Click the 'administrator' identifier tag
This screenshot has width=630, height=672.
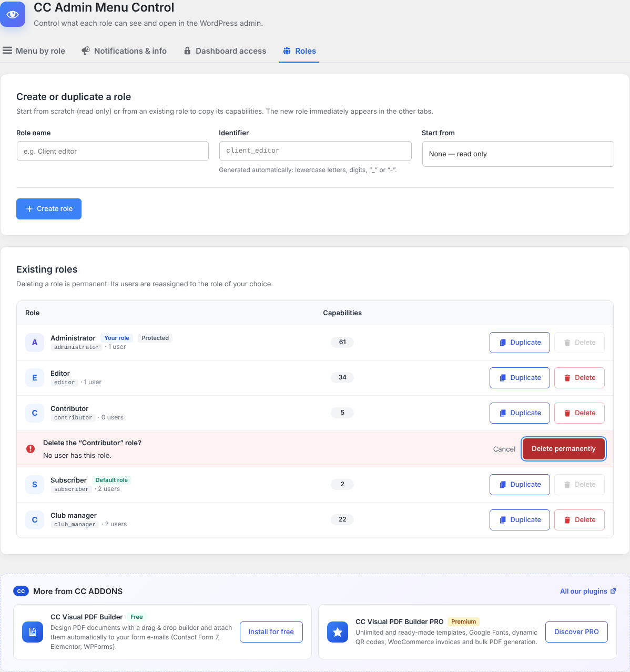[76, 347]
